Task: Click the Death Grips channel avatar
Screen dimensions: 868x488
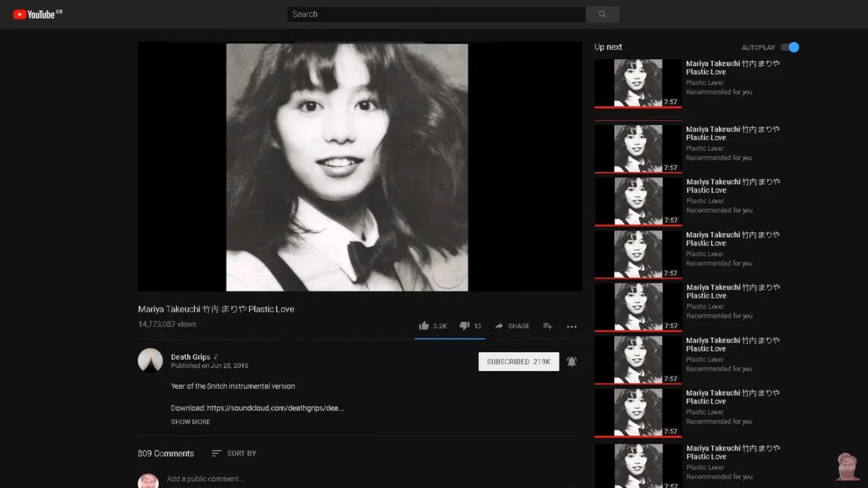Action: 150,360
